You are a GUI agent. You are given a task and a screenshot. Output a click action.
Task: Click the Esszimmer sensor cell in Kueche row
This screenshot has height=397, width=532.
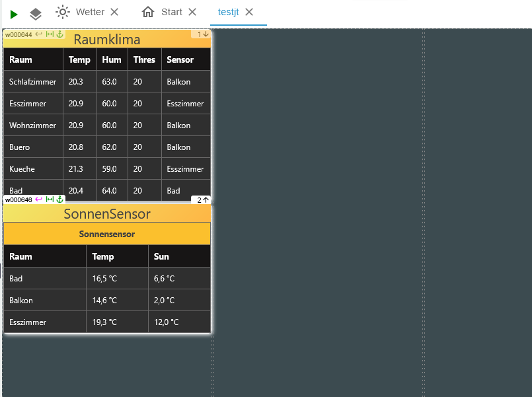[x=186, y=169]
